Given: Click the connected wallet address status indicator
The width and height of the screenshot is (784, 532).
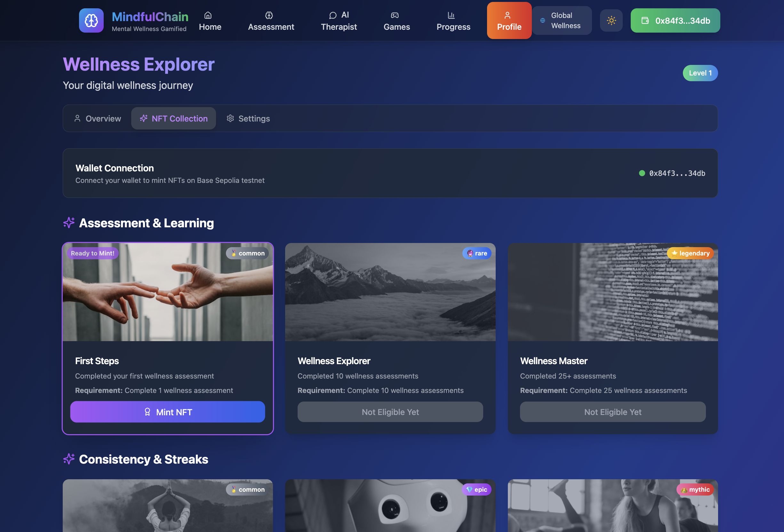Looking at the screenshot, I should tap(672, 173).
